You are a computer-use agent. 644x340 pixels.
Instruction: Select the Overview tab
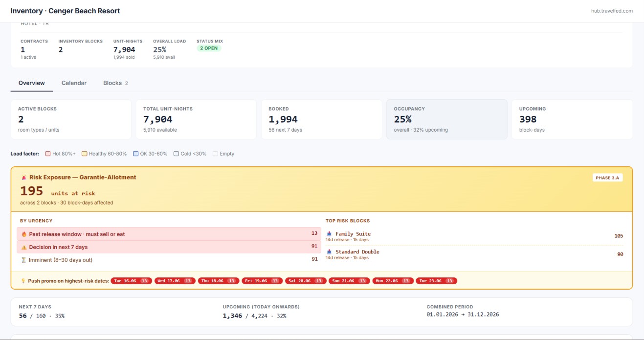click(x=32, y=83)
